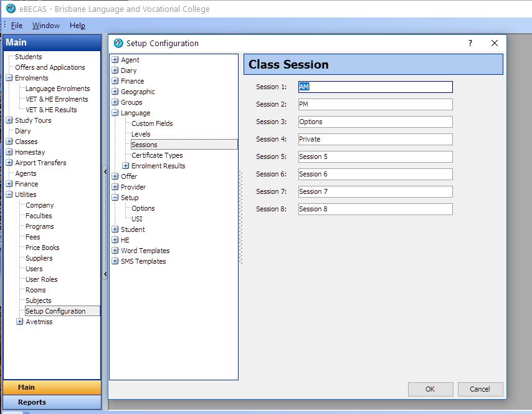This screenshot has width=532, height=414.
Task: Collapse the Utilities node in Main panel
Action: click(x=9, y=195)
